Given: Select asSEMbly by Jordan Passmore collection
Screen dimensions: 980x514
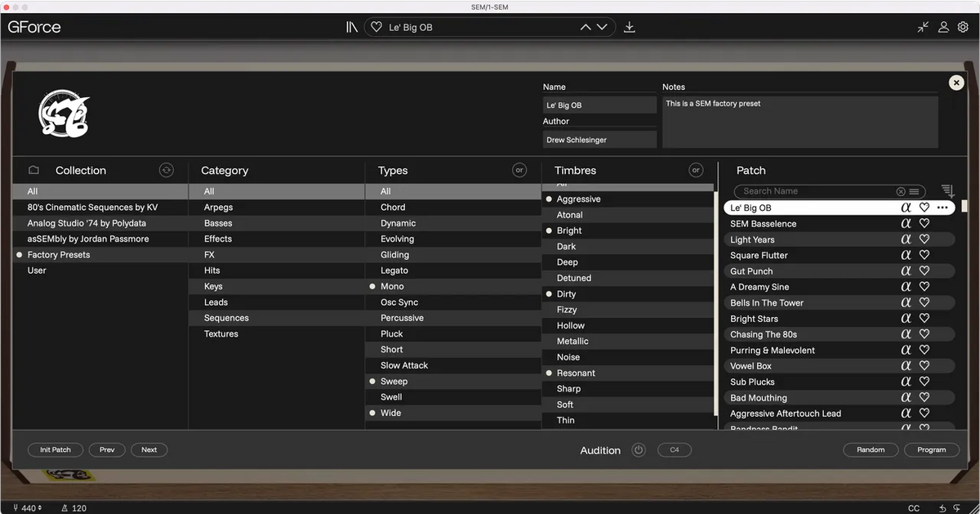Looking at the screenshot, I should 100,239.
